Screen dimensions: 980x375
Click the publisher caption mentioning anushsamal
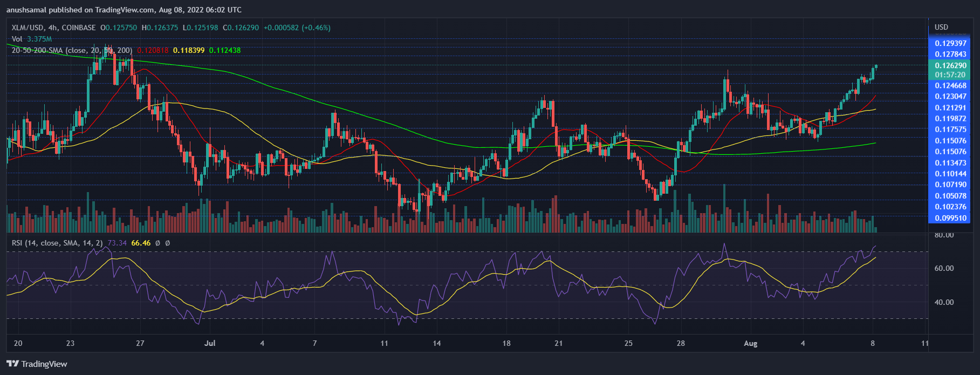124,10
